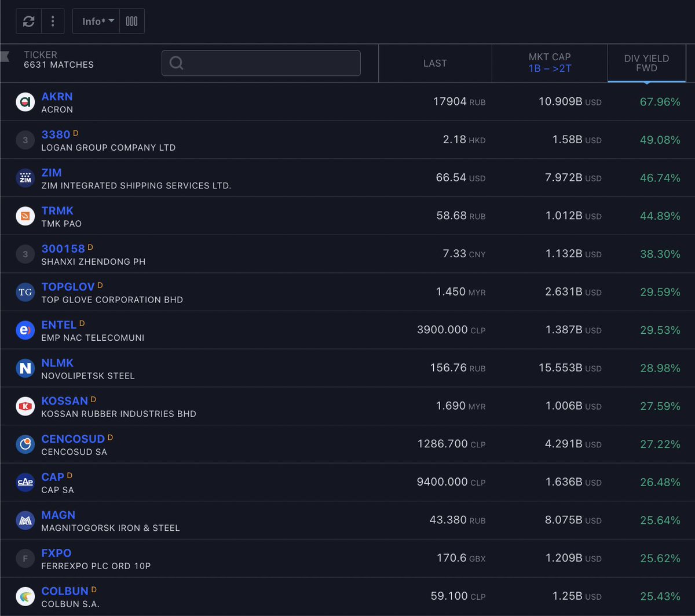Select Logan Group yield 49.08%
The image size is (695, 616).
[x=660, y=140]
